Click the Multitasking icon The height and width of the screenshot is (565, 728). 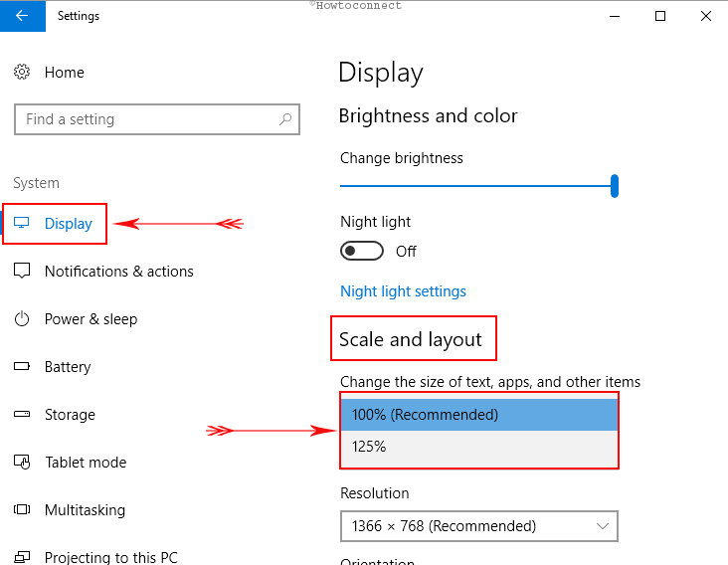23,510
